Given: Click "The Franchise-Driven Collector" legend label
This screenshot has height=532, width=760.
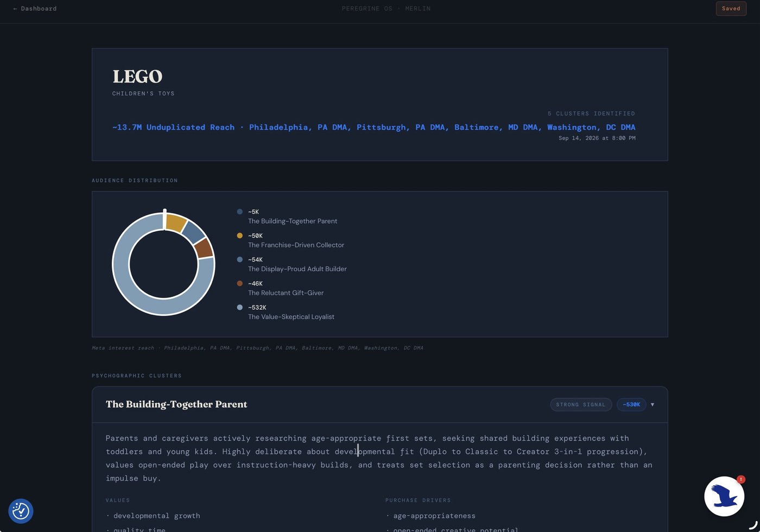Looking at the screenshot, I should click(296, 245).
